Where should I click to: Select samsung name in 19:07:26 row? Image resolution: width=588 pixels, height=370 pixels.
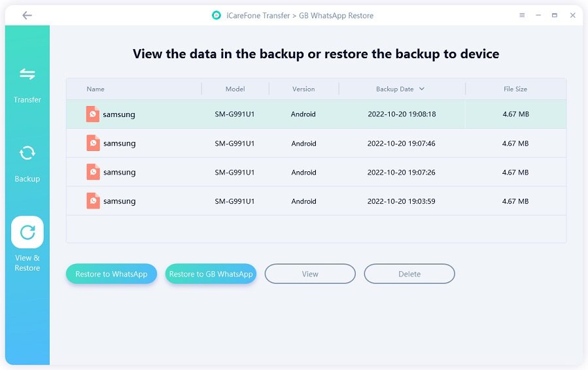[x=119, y=172]
